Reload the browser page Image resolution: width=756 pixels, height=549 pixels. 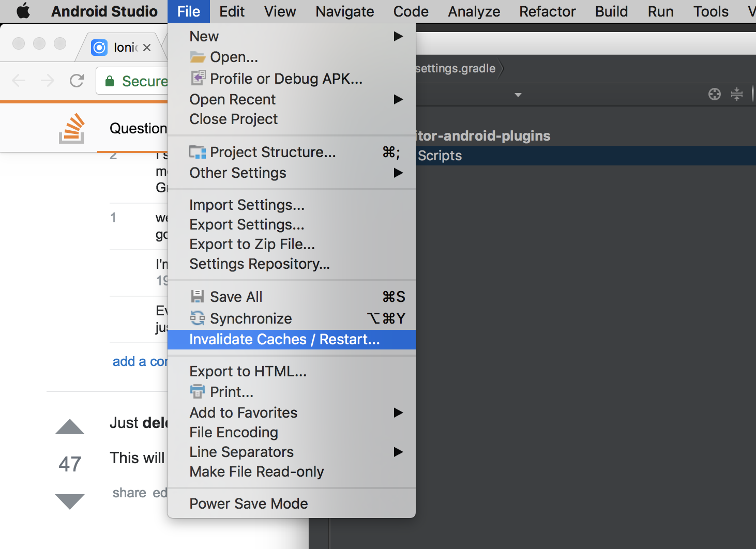coord(77,81)
